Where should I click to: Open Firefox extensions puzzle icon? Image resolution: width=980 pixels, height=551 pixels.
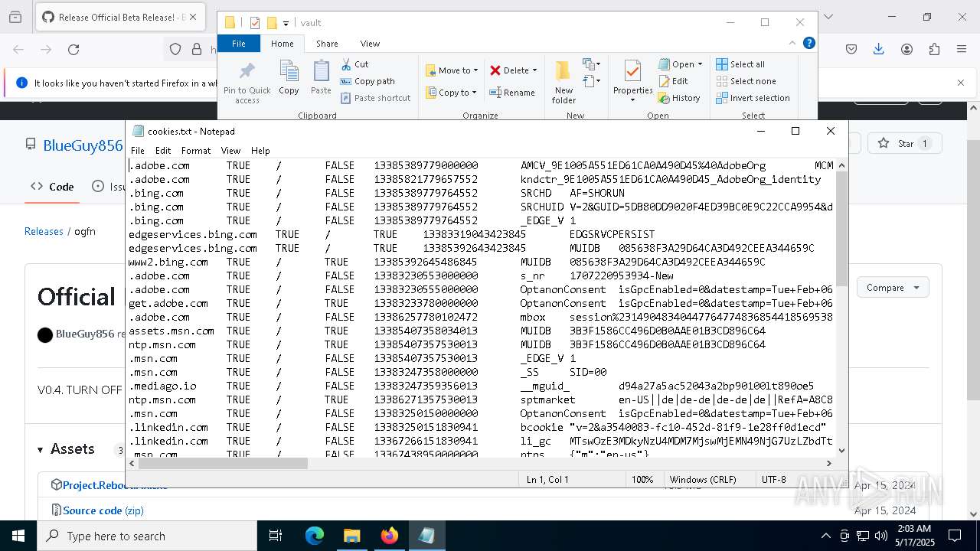tap(934, 49)
